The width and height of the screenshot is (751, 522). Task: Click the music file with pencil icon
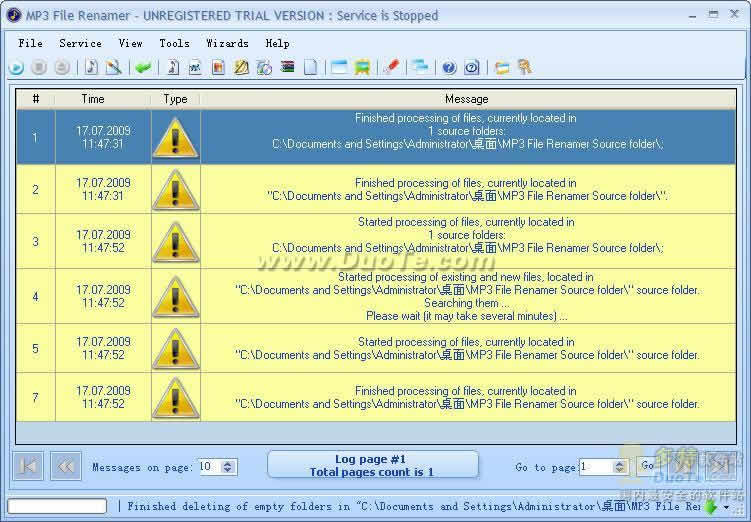(114, 68)
